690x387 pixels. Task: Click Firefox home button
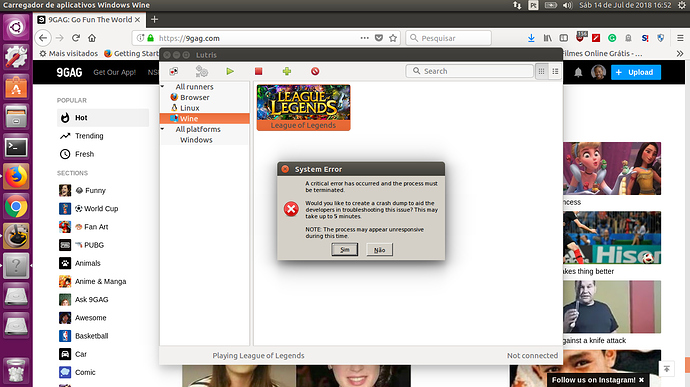(92, 38)
